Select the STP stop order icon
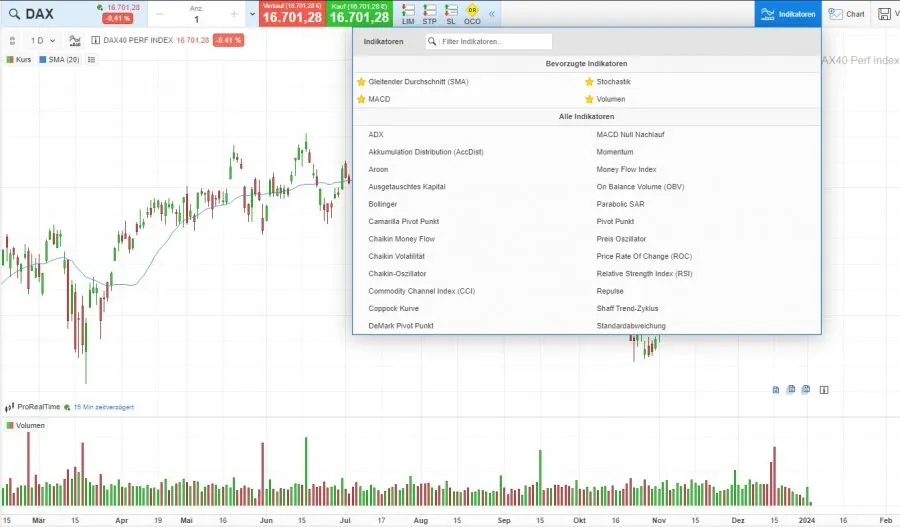This screenshot has width=900, height=527. point(429,14)
